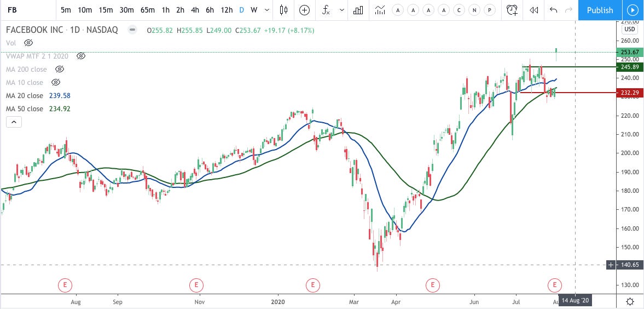Click the FACEBOOK INC chart title
The width and height of the screenshot is (644, 309).
pos(35,30)
